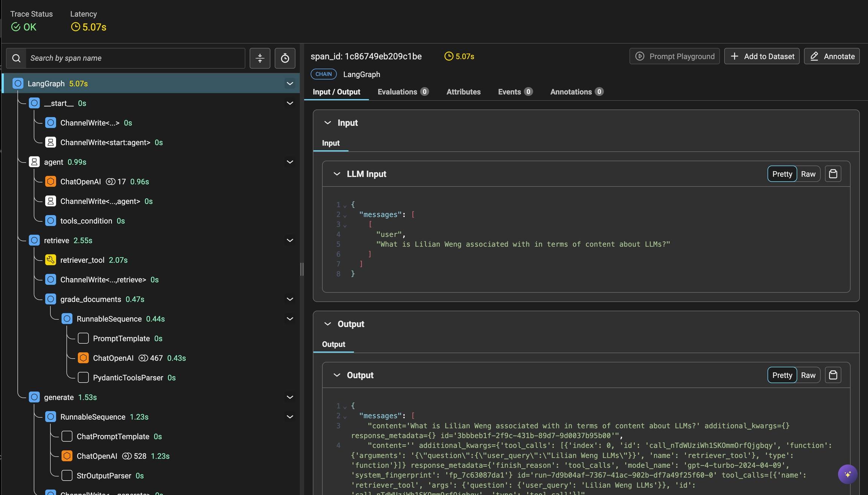The height and width of the screenshot is (495, 868).
Task: Switch LLM Input view to Raw
Action: tap(808, 174)
